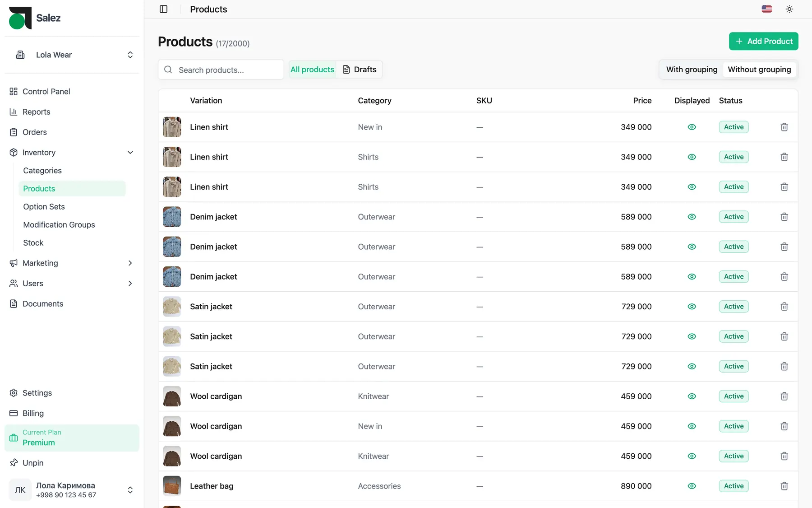Click the Active status of Leather bag

click(x=734, y=486)
